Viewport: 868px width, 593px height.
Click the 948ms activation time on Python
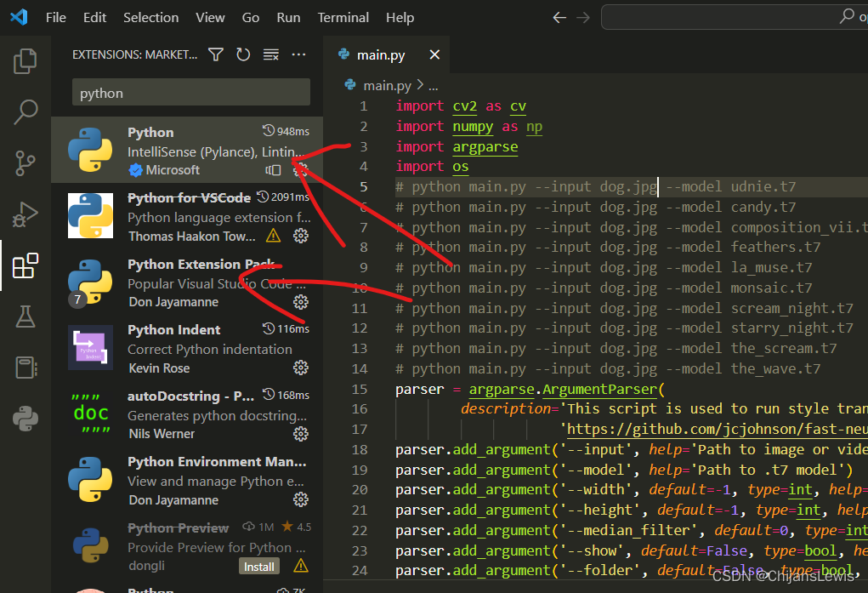pyautogui.click(x=286, y=131)
